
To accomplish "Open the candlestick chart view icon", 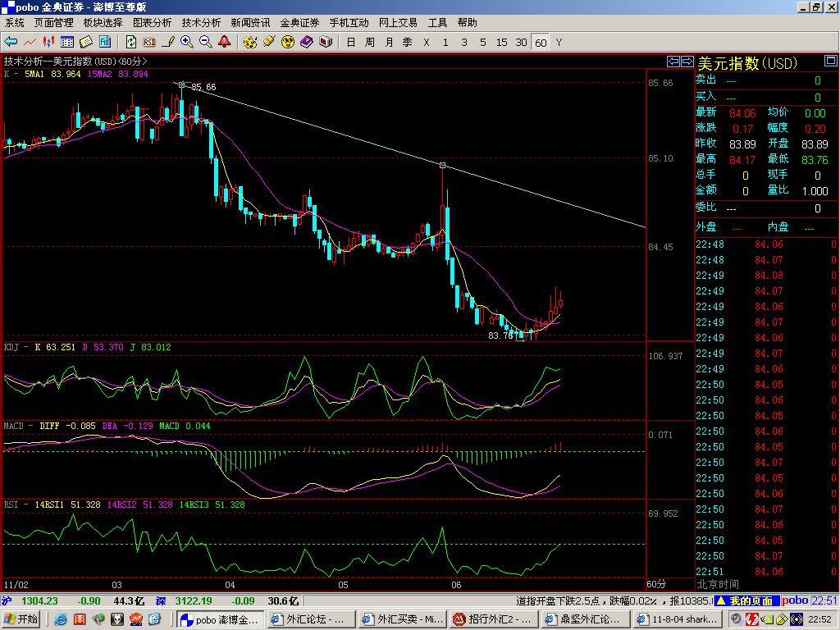I will [48, 42].
